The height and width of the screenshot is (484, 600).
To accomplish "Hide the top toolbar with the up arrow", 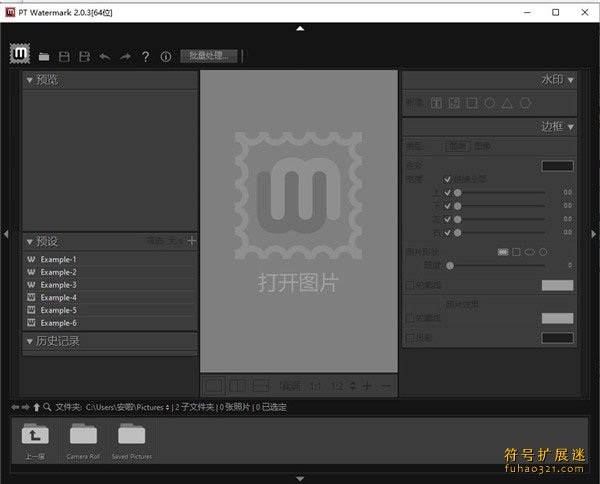I will [x=300, y=28].
